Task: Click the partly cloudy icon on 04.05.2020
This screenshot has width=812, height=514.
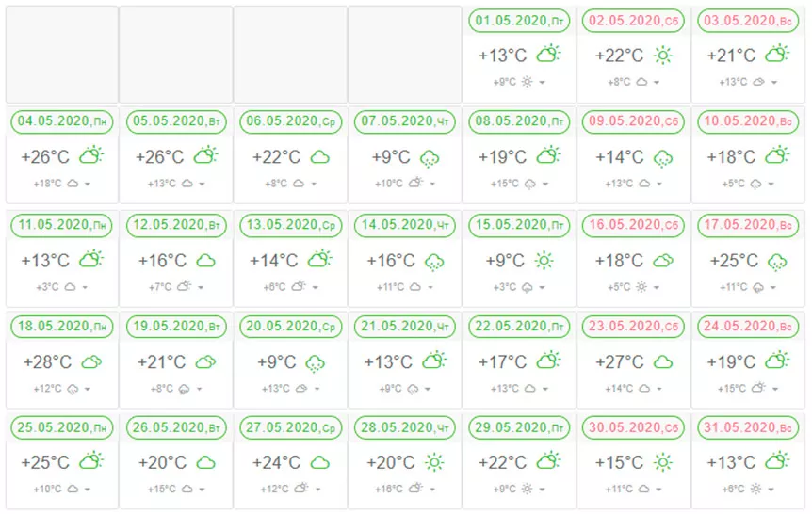Action: point(91,154)
